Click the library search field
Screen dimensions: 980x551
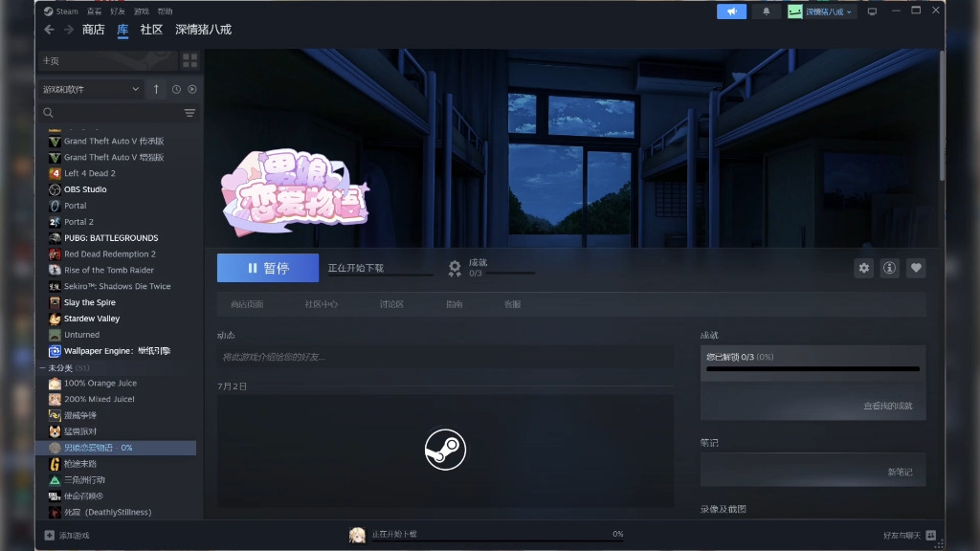point(109,113)
